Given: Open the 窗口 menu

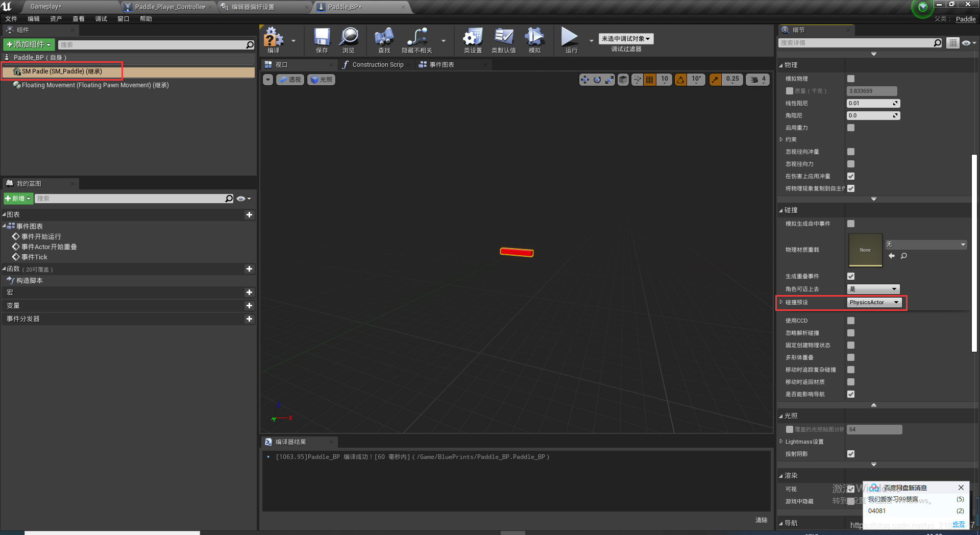Looking at the screenshot, I should pyautogui.click(x=123, y=19).
